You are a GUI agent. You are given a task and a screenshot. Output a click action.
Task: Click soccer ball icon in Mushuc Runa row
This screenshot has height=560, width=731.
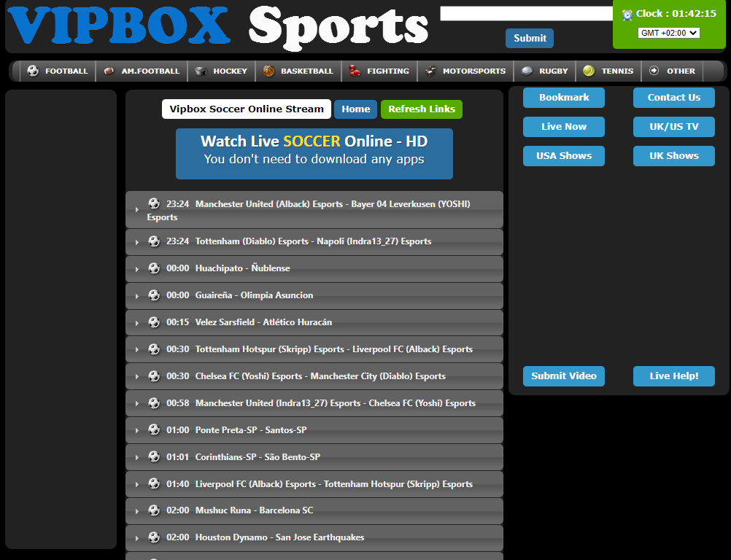coord(154,510)
